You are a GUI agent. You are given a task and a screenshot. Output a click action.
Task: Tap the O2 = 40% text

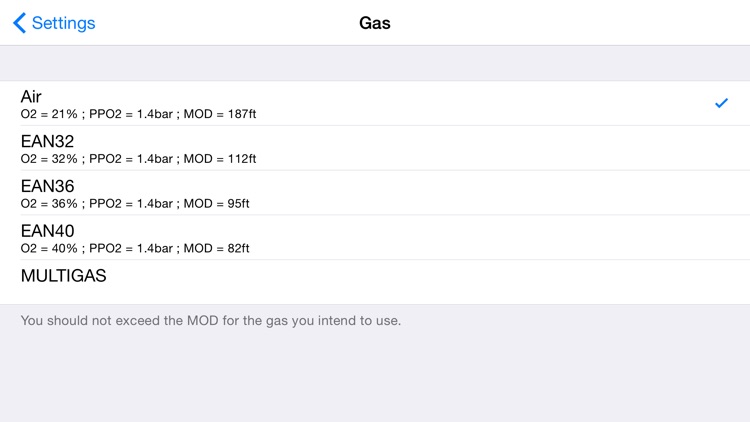coord(49,249)
